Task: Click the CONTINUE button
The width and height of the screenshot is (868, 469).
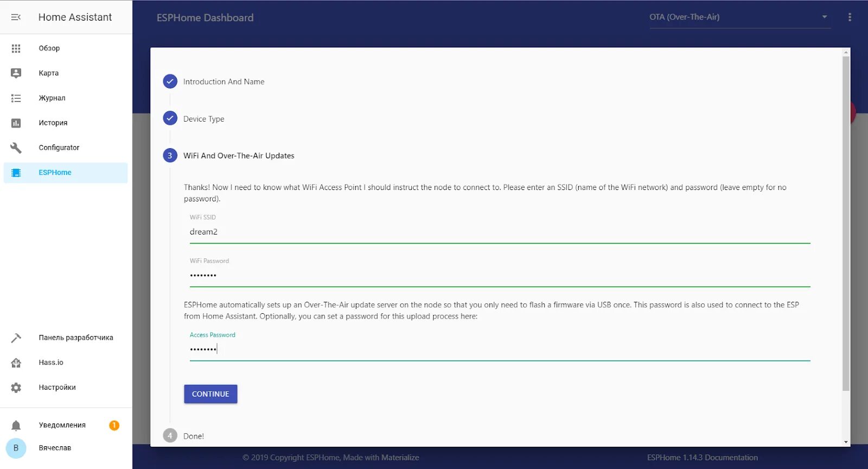Action: pyautogui.click(x=210, y=394)
